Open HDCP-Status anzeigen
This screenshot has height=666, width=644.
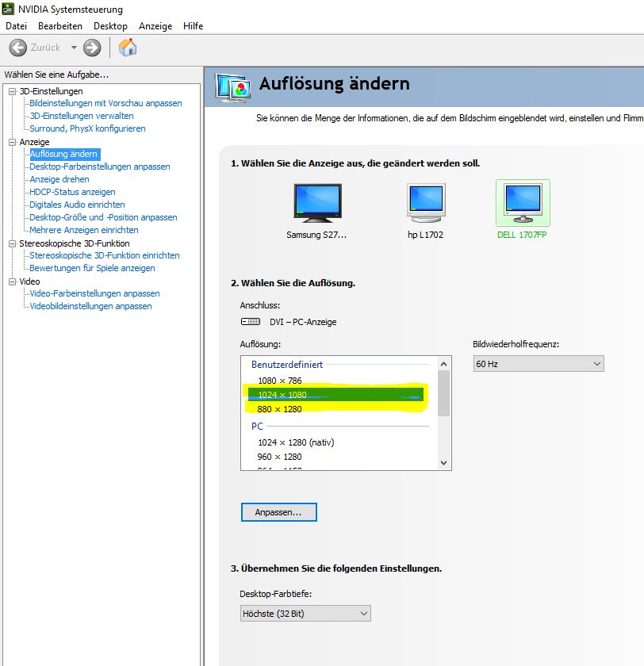pyautogui.click(x=72, y=192)
